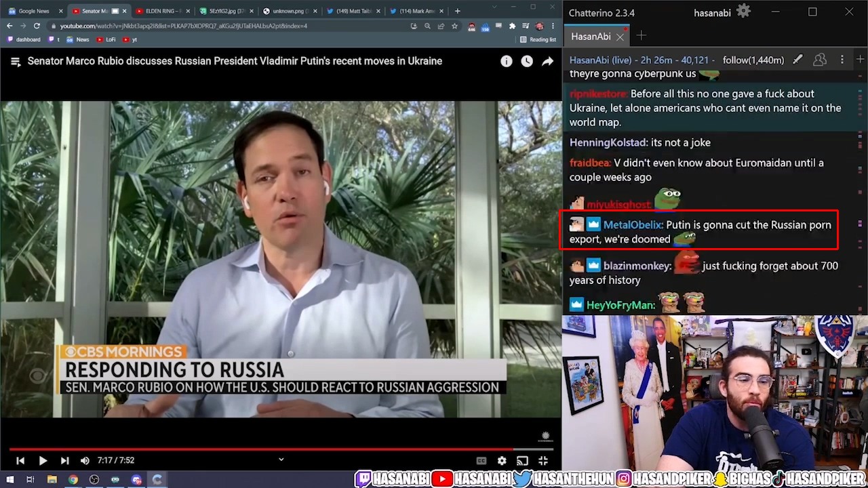Viewport: 868px width, 488px height.
Task: Expand the chevron below the video
Action: [x=281, y=460]
